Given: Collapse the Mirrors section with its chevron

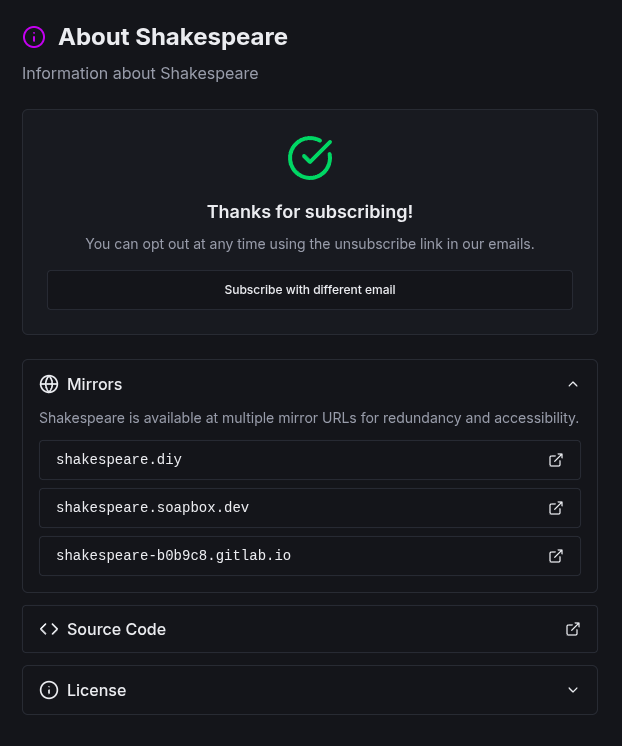Looking at the screenshot, I should tap(573, 384).
